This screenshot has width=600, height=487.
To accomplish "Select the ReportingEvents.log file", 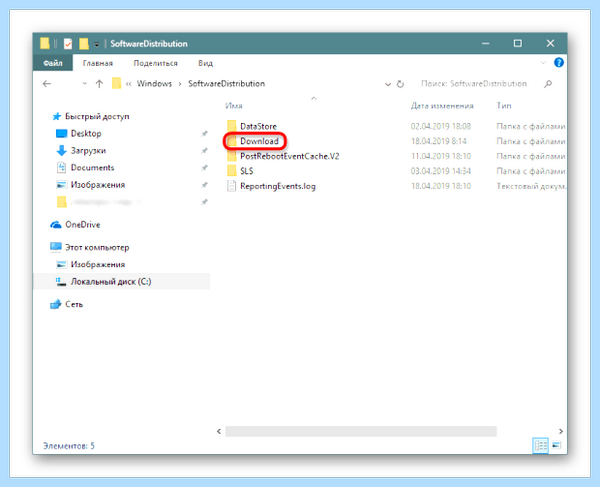I will click(278, 186).
